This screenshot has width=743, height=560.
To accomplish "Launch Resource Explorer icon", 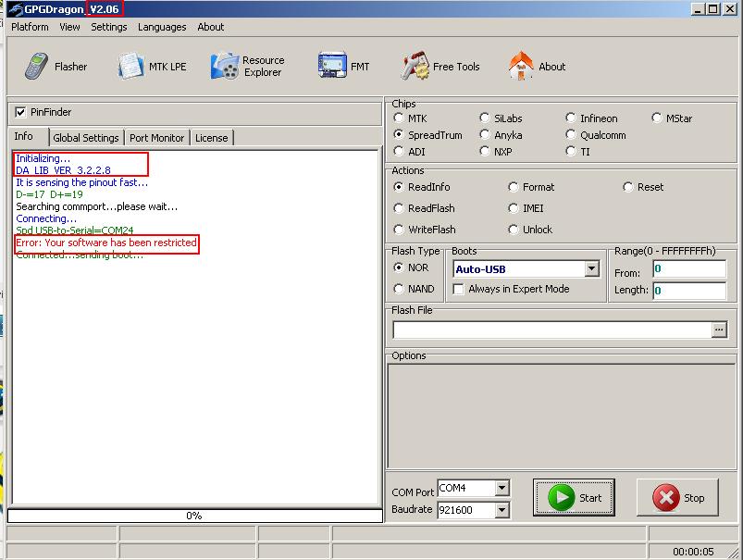I will pyautogui.click(x=225, y=66).
